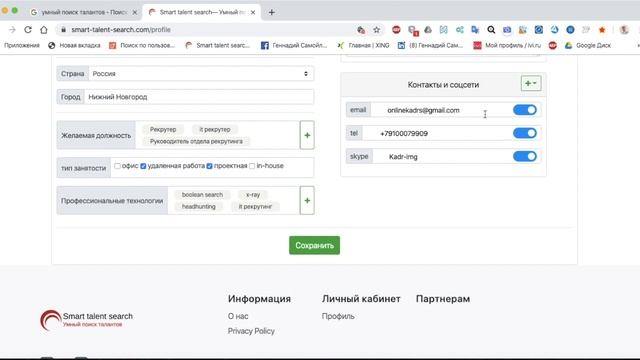Select the Руководитель отдела рекрутинга tag
640x360 pixels.
[196, 141]
